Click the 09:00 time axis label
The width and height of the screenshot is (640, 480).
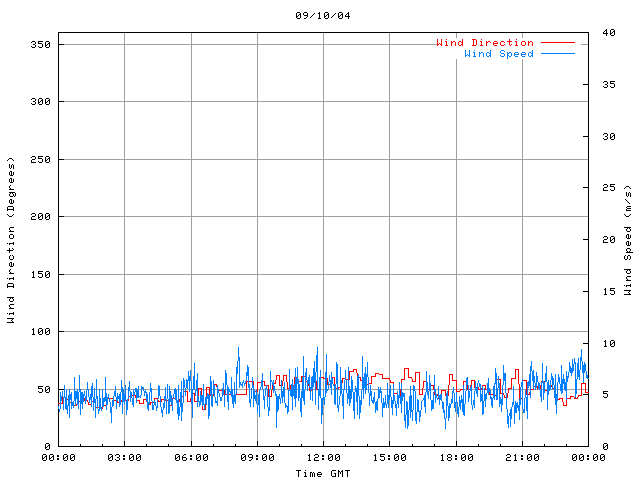pos(257,458)
